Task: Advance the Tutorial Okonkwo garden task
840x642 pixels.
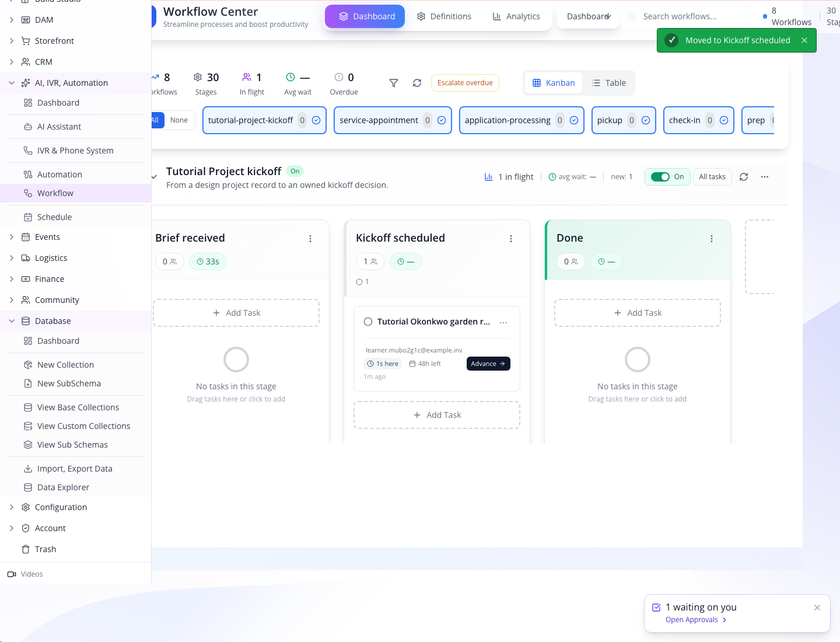Action: [x=488, y=364]
